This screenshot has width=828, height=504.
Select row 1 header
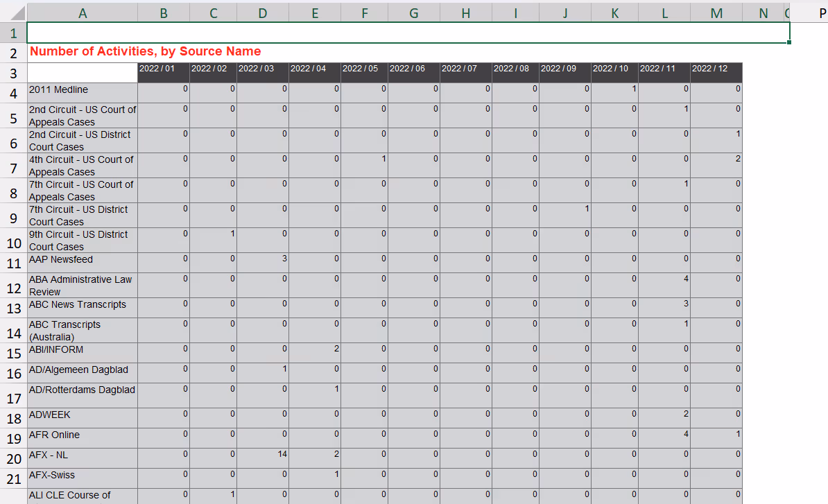coord(13,33)
